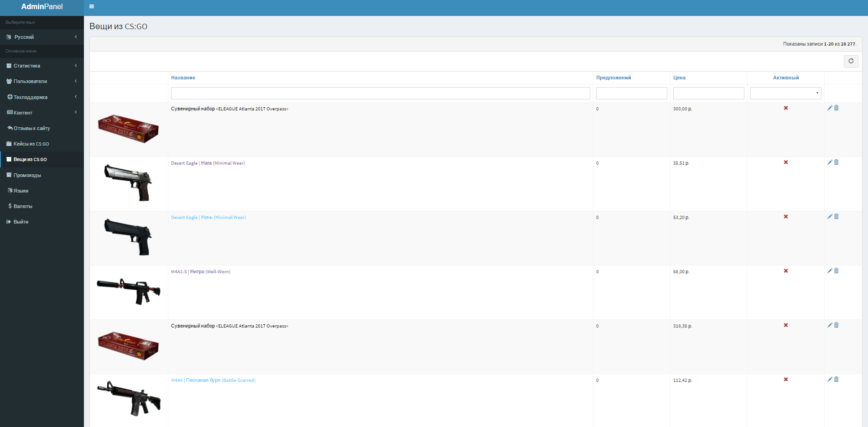Click the Техподдержка lifebuoy icon
868x427 pixels.
[x=10, y=97]
